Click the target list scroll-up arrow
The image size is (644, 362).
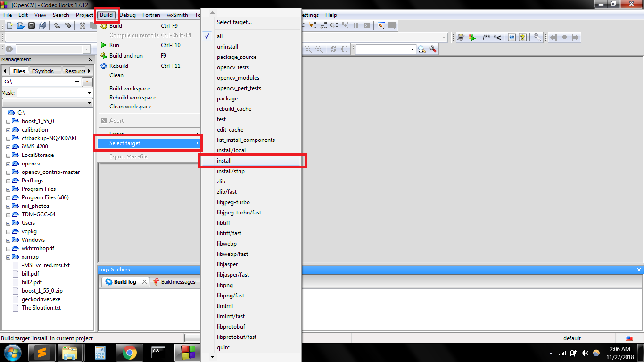coord(212,13)
